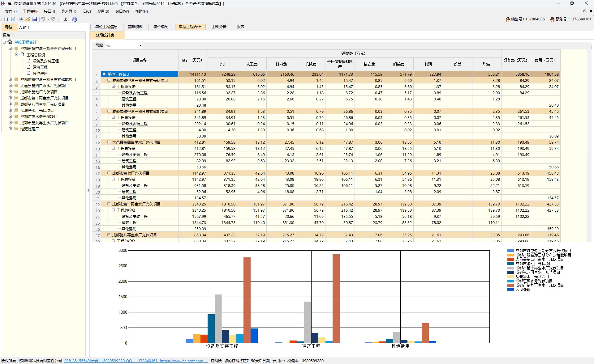Open the 基础资料 tab
594x364 pixels.
pyautogui.click(x=136, y=27)
